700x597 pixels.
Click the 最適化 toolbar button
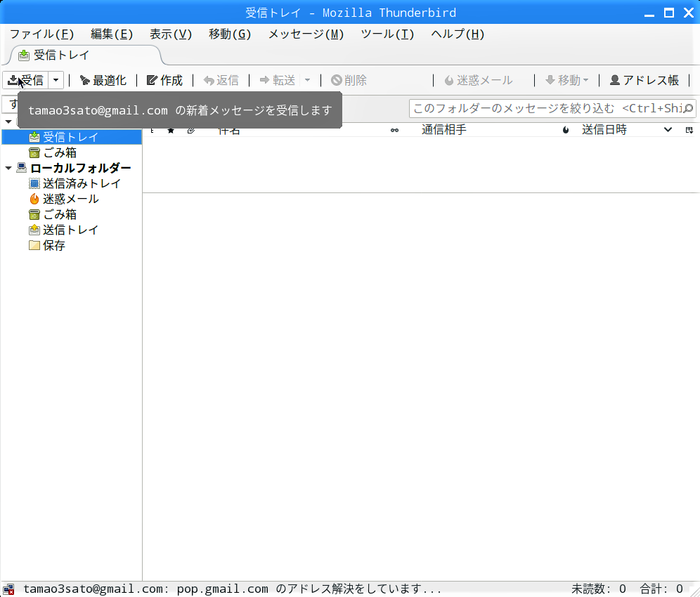pyautogui.click(x=103, y=80)
